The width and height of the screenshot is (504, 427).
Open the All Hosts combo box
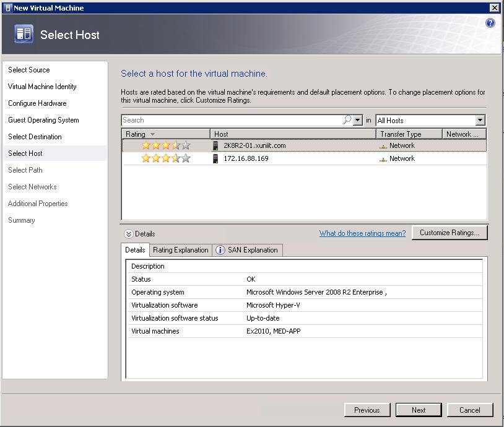[x=430, y=121]
